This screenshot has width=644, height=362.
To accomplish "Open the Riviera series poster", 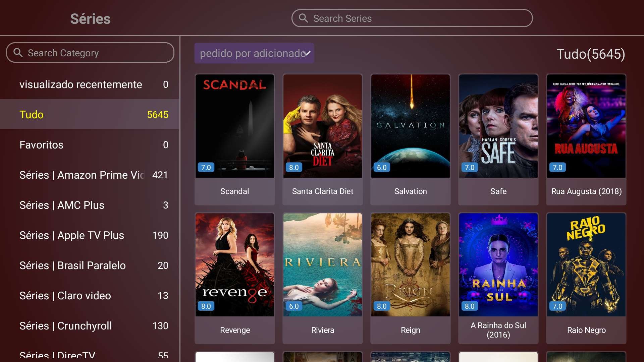I will [x=323, y=265].
